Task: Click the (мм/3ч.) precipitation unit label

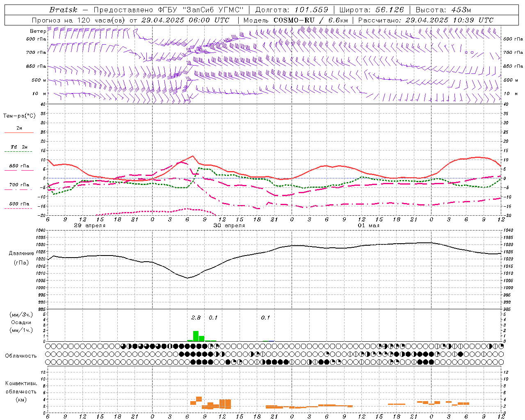Action: [x=21, y=315]
